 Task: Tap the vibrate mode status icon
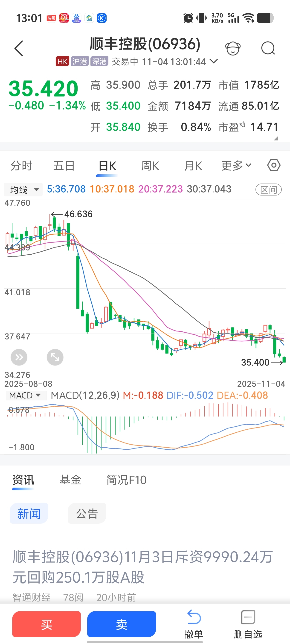pyautogui.click(x=201, y=18)
